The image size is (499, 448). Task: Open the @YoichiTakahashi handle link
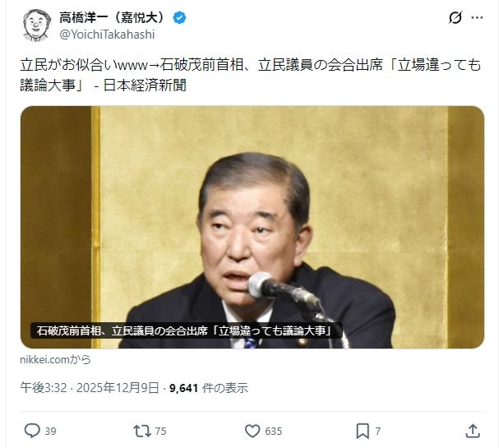coord(107,35)
